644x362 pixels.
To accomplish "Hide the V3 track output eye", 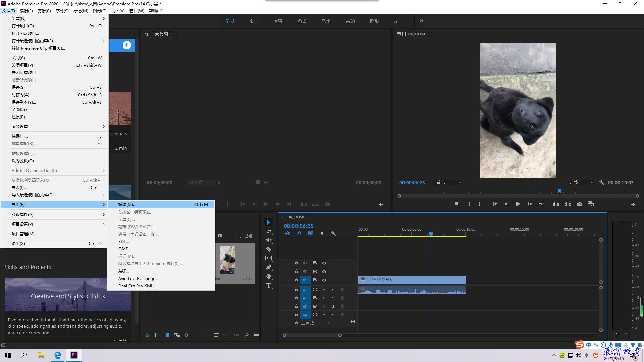I will (324, 263).
